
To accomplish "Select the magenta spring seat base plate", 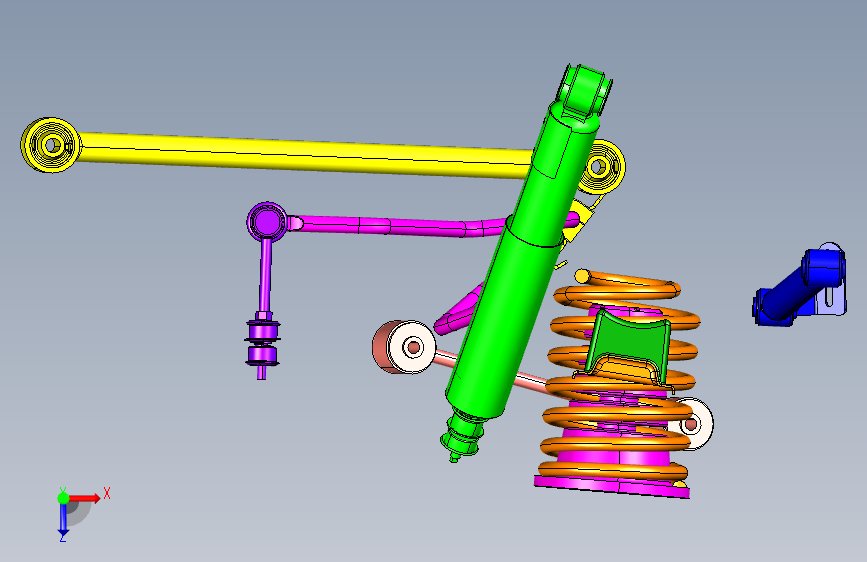I will (x=611, y=486).
